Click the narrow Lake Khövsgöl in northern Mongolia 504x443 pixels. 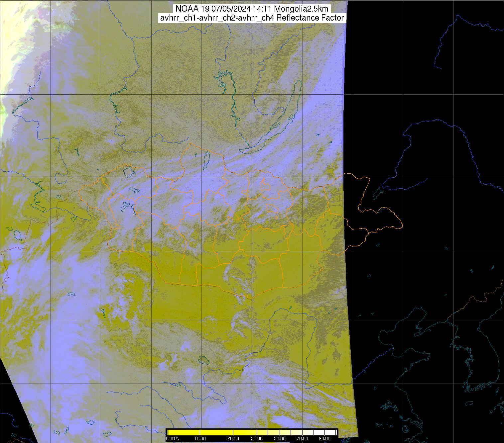click(206, 159)
